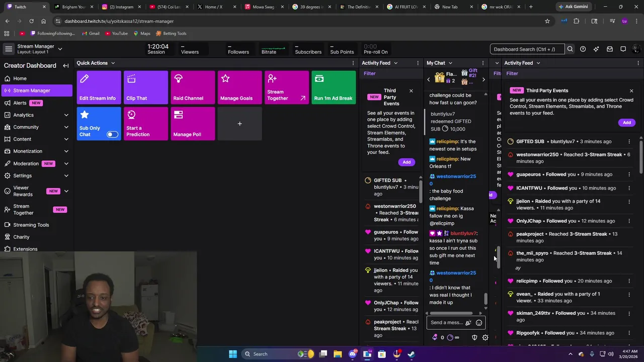The width and height of the screenshot is (644, 362).
Task: Show previous gift leaderboard entry arrow
Action: coord(429,79)
